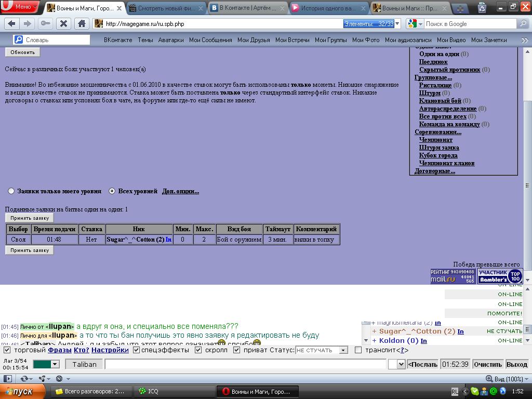Click the Поиск в Google search field

click(x=470, y=24)
